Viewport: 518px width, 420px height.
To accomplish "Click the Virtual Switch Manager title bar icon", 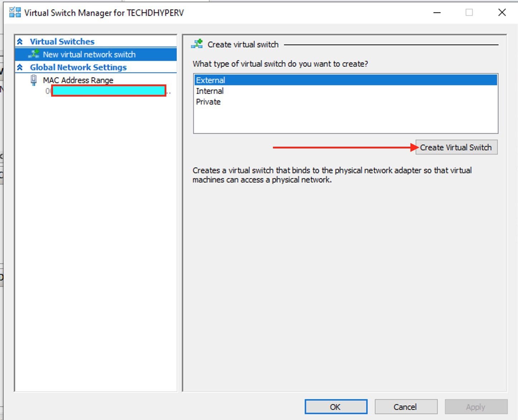I will [15, 13].
